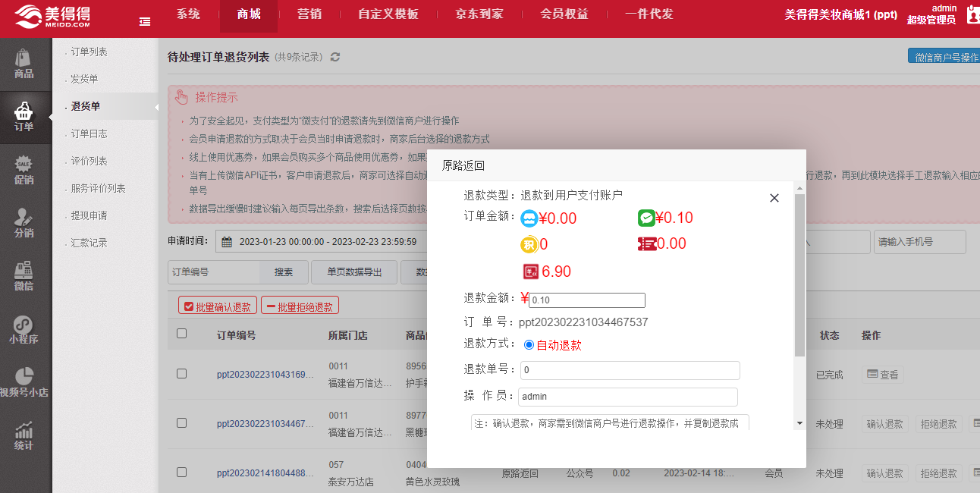Click the 美得得 MEIDD logo
The image size is (980, 493).
53,17
